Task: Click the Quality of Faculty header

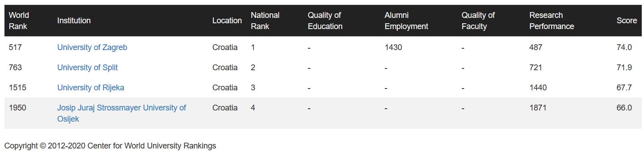Action: coord(478,21)
